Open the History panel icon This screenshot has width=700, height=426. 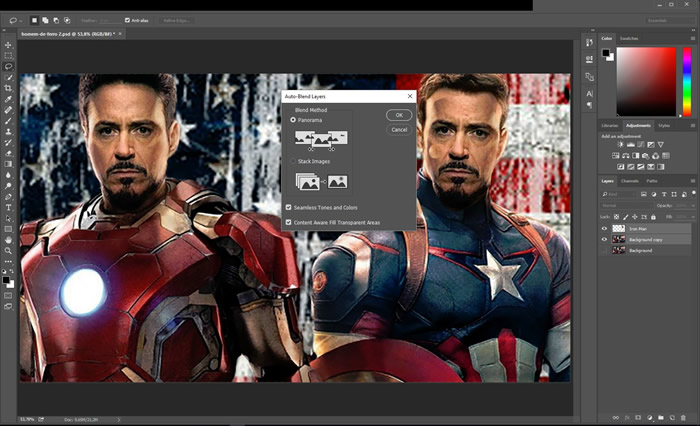coord(589,42)
